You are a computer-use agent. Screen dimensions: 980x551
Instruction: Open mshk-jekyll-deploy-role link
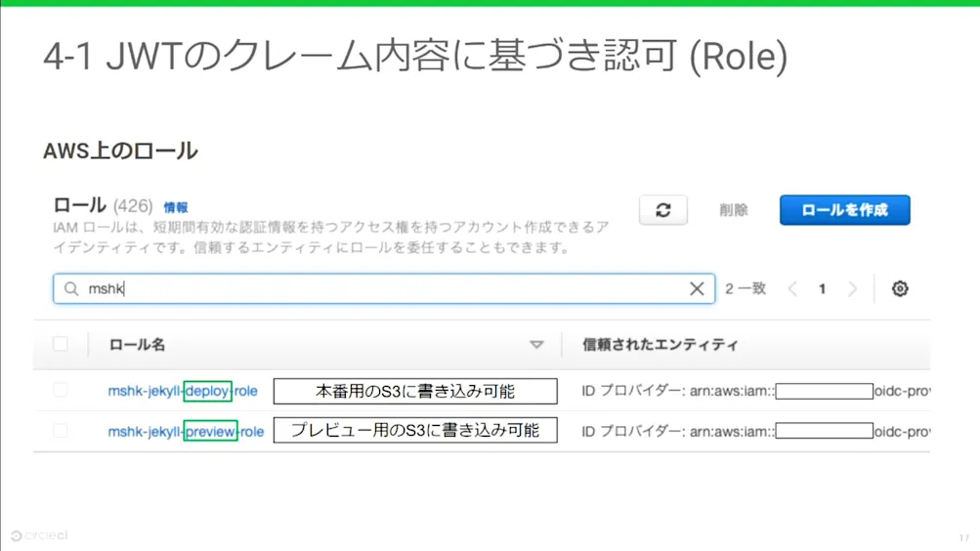pos(183,391)
